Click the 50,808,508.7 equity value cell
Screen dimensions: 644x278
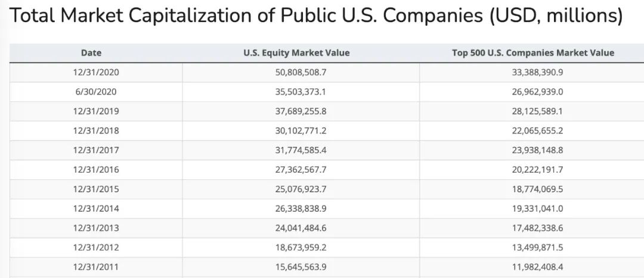click(301, 72)
